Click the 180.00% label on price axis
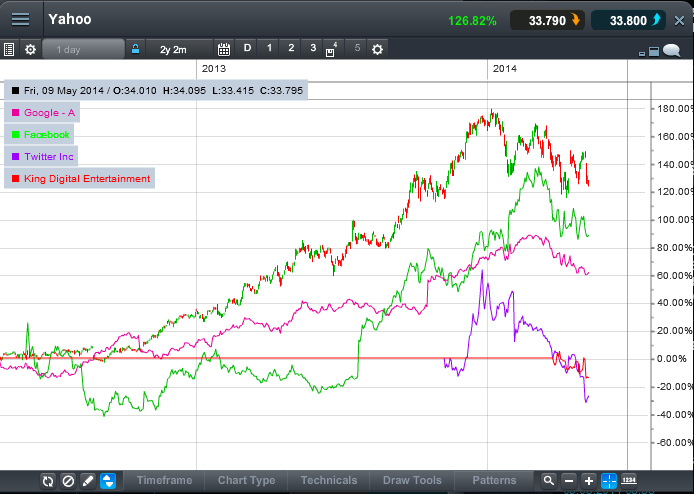 675,109
